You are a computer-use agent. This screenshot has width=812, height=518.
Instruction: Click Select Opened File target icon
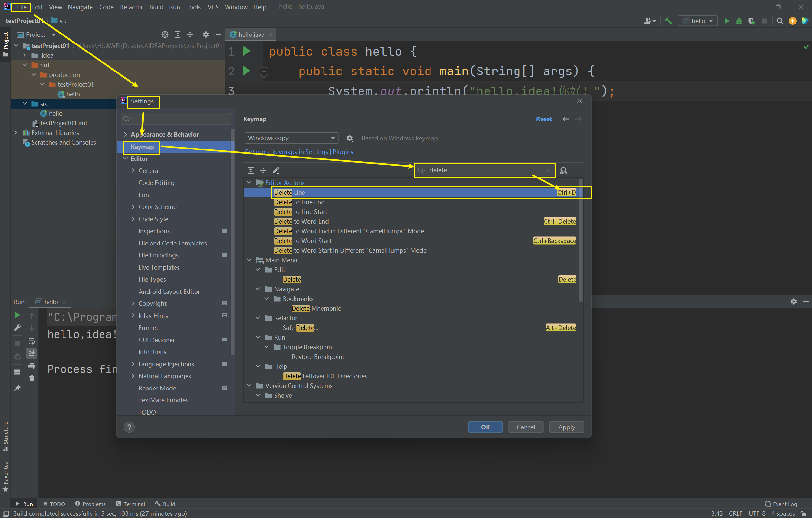165,34
